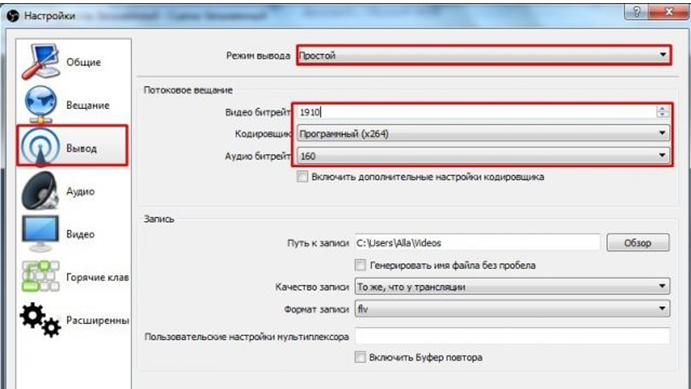Image resolution: width=691 pixels, height=389 pixels.
Task: Enable Включить Буфер повтора checkbox
Action: click(360, 357)
